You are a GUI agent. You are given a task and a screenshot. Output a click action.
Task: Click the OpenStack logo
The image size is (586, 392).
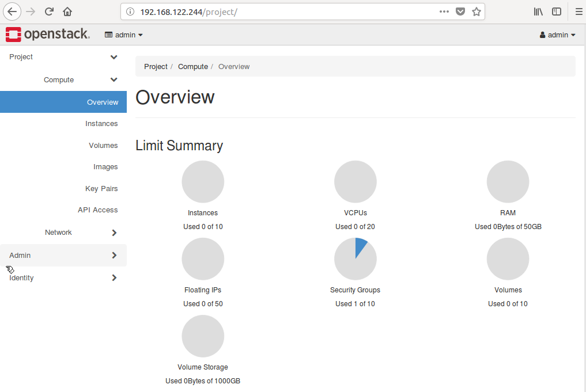coord(47,35)
